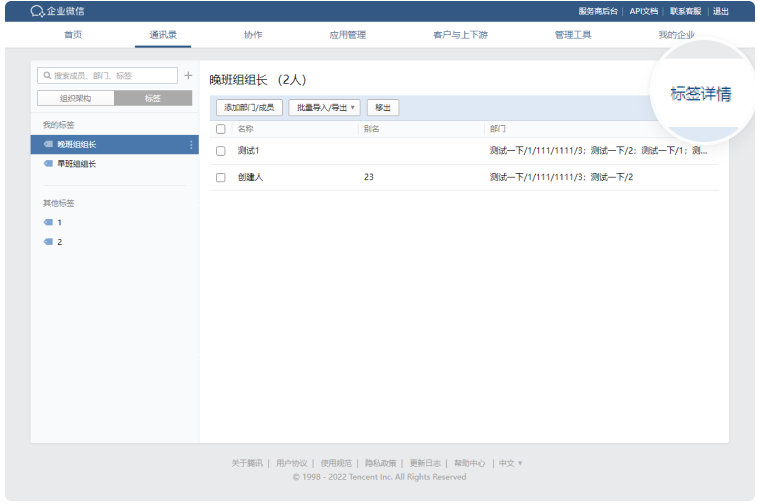Click the magnifier icon in search field
The height and width of the screenshot is (504, 758).
46,75
